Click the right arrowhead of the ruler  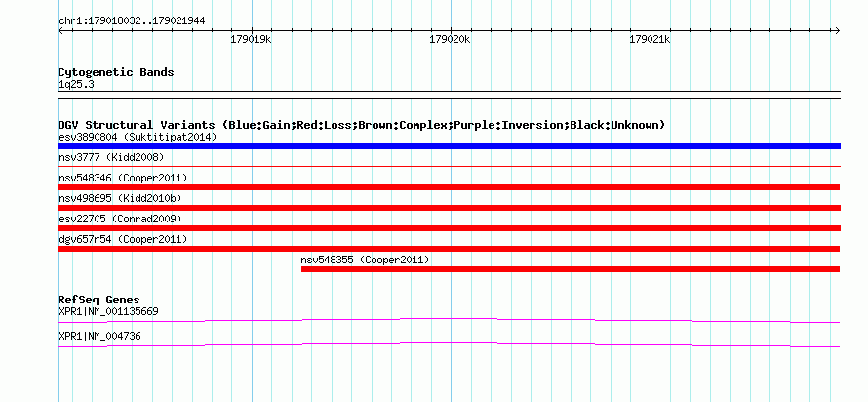point(837,31)
